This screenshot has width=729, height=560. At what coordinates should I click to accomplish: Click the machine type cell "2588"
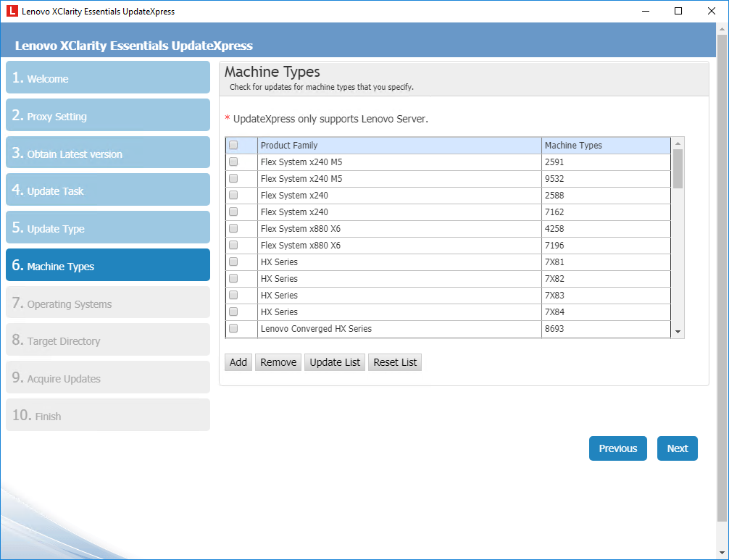coord(607,196)
